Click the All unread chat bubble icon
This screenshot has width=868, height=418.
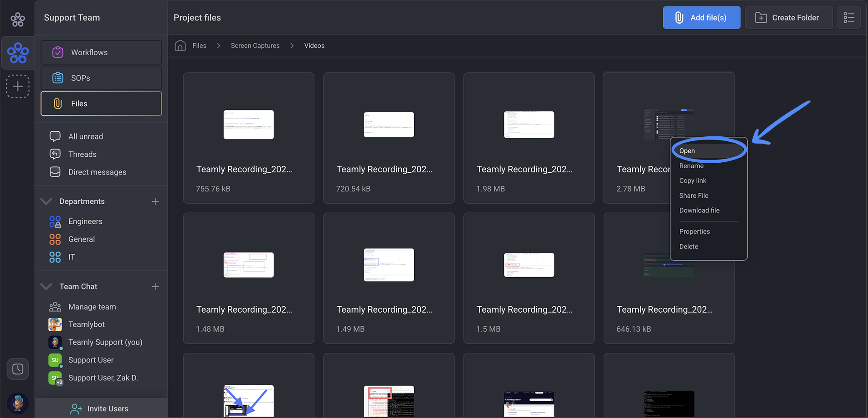55,136
